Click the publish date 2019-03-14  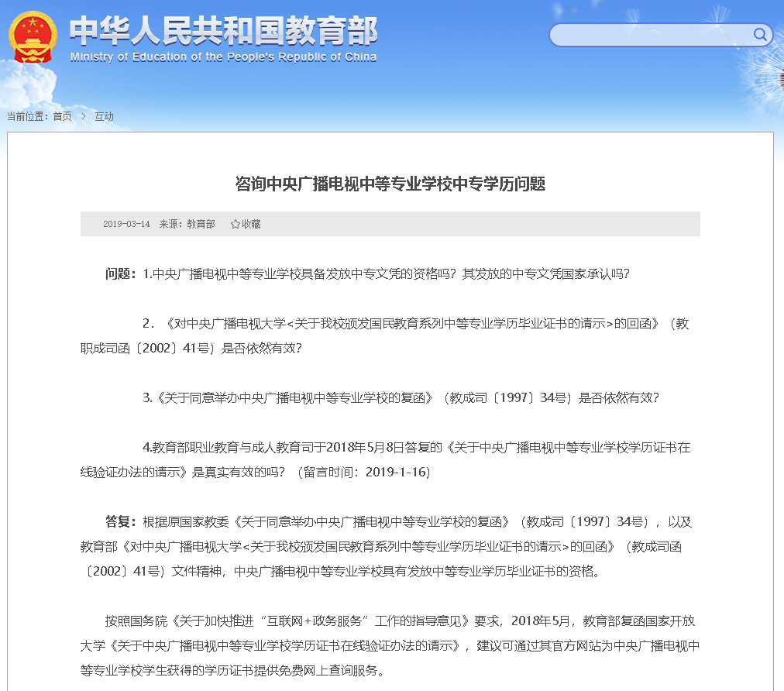[126, 224]
